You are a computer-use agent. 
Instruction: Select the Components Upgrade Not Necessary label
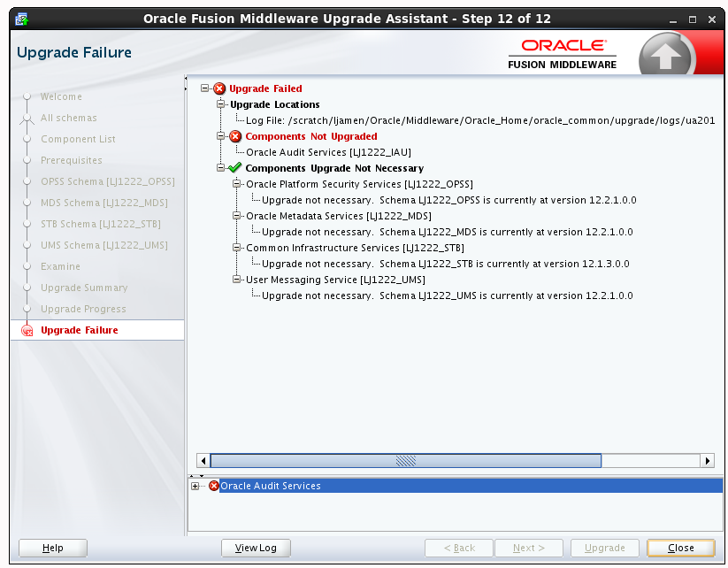334,168
